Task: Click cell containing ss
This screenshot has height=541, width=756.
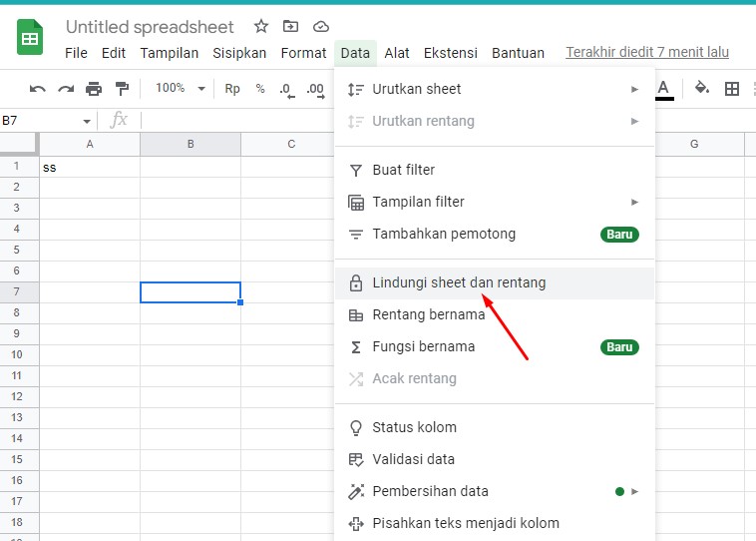Action: pyautogui.click(x=90, y=167)
